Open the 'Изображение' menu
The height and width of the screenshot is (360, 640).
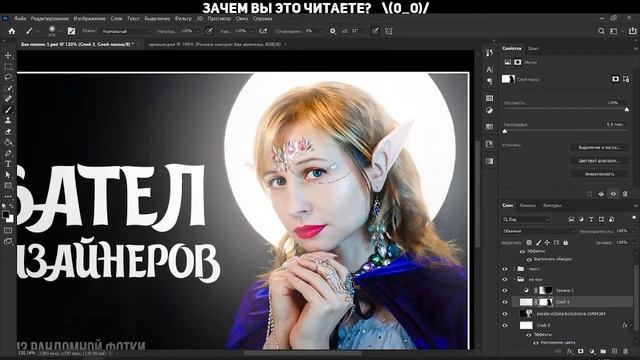[x=89, y=18]
